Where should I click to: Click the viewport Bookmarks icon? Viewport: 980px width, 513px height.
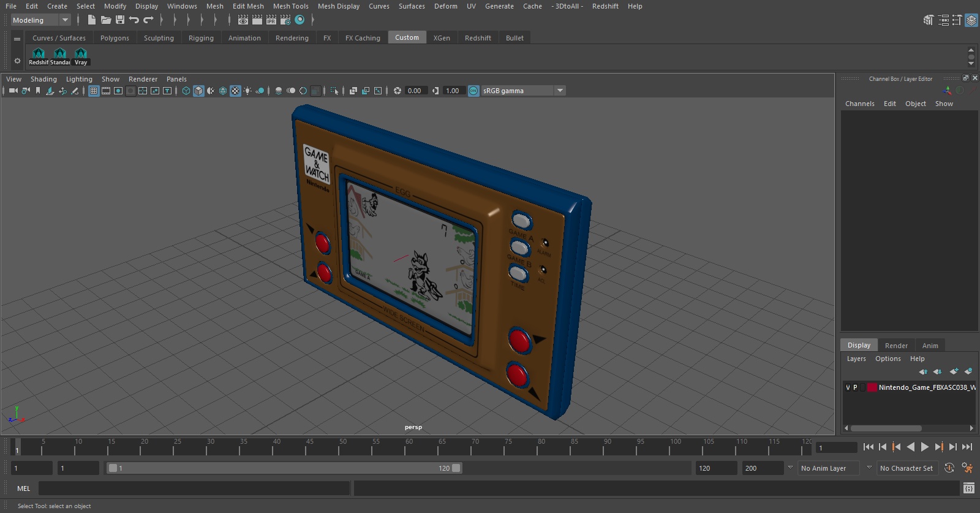[x=38, y=91]
